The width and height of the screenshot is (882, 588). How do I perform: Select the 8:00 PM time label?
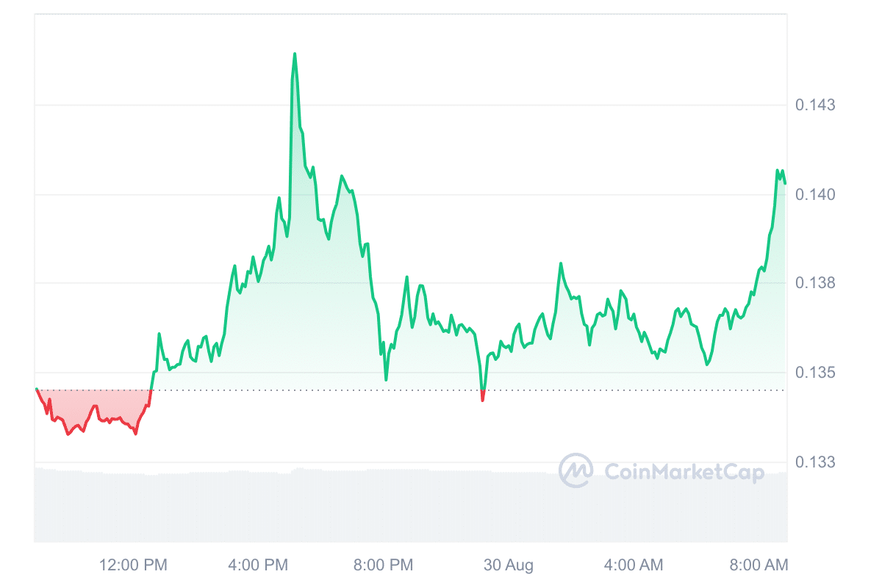pos(383,565)
